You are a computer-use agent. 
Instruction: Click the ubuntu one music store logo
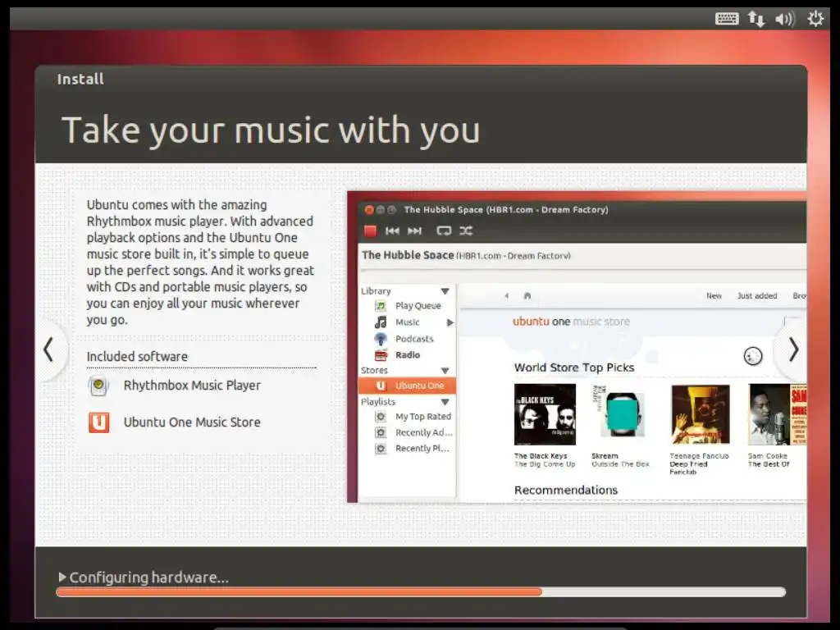(571, 322)
